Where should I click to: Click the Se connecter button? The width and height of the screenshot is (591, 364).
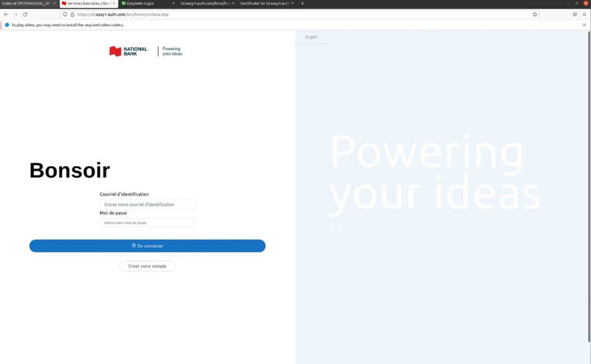tap(147, 246)
